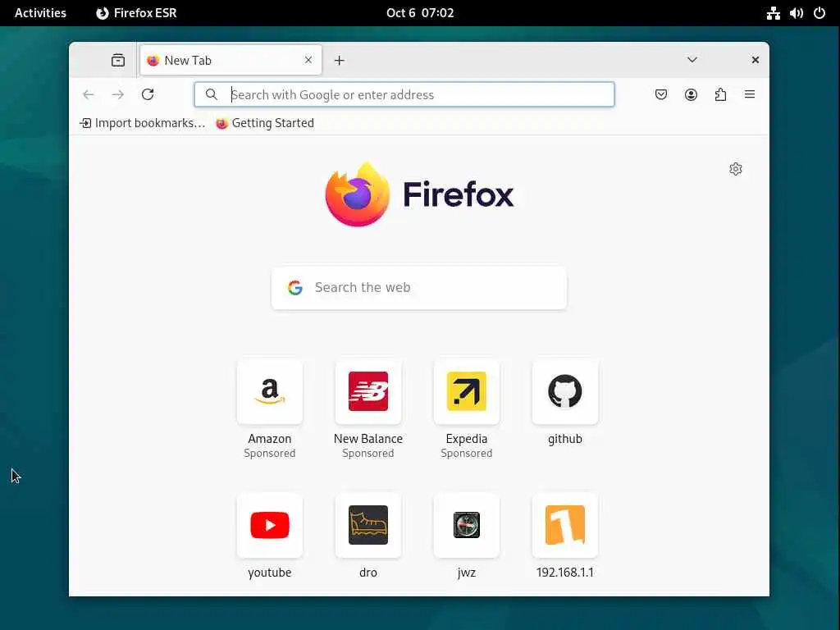This screenshot has width=840, height=630.
Task: Open the Activities overview
Action: (x=40, y=13)
